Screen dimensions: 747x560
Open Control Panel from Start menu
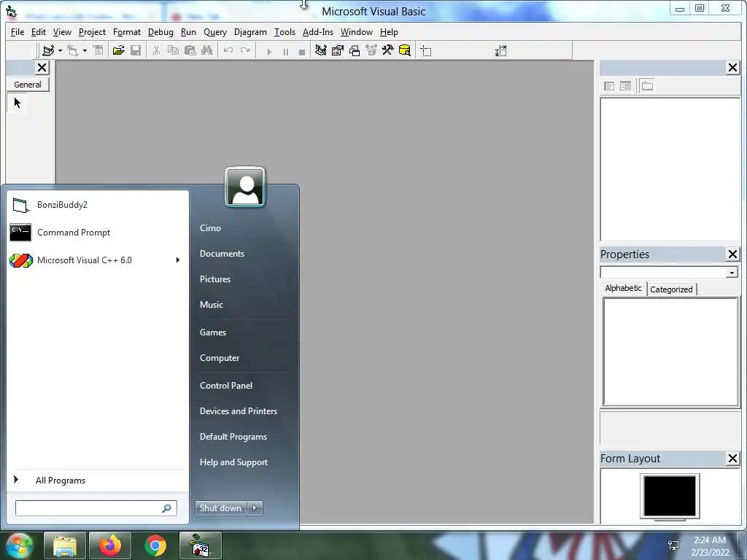(226, 385)
